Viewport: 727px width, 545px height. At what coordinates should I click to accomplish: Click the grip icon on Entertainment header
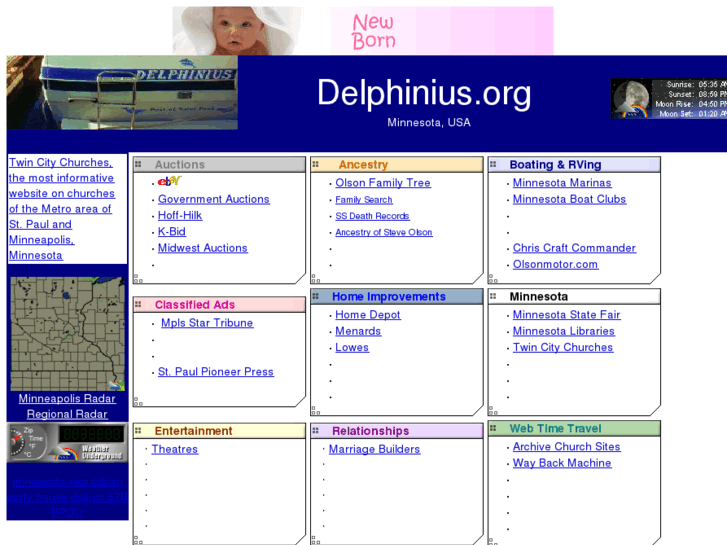(x=138, y=430)
